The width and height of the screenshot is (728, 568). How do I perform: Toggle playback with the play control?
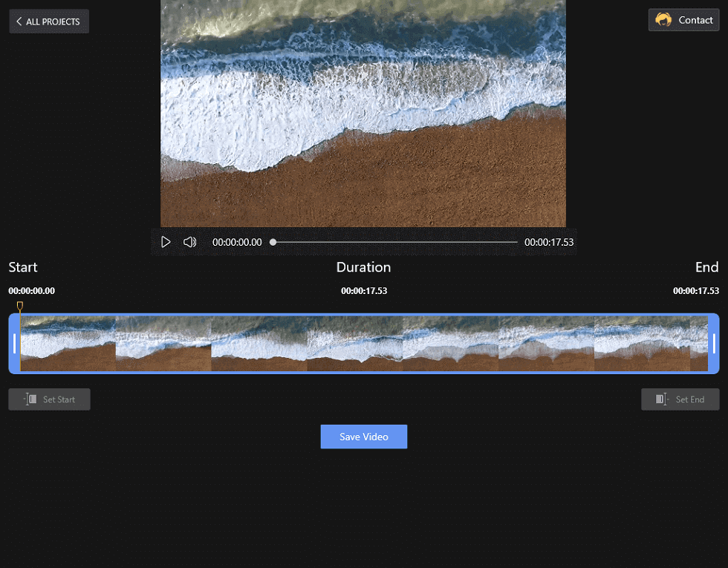point(166,241)
